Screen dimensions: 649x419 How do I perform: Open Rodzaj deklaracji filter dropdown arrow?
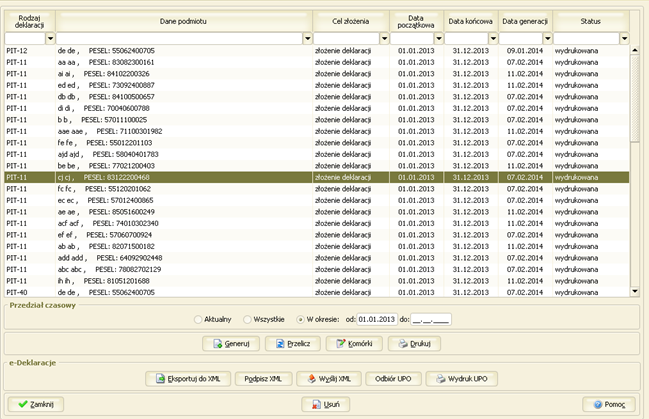(x=50, y=39)
